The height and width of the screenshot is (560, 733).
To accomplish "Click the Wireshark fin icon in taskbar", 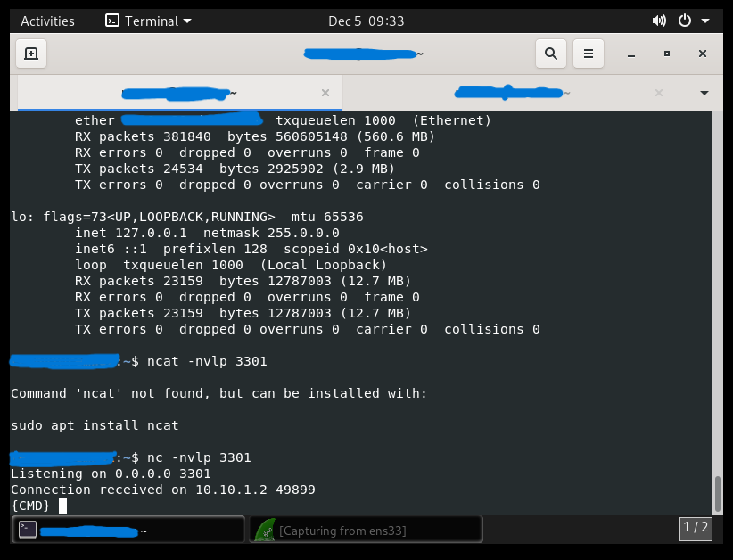I will coord(264,531).
